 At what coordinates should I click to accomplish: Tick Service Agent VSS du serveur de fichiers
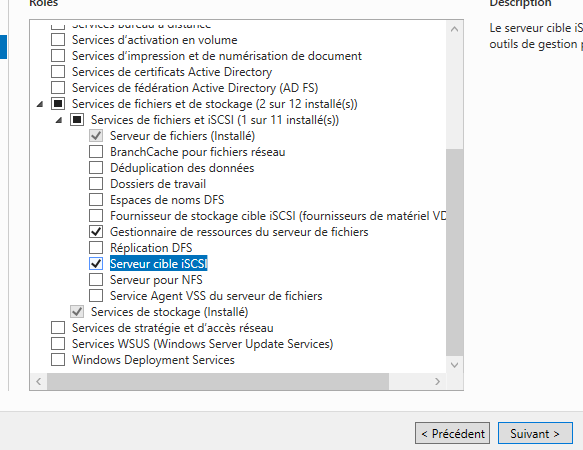(x=96, y=296)
